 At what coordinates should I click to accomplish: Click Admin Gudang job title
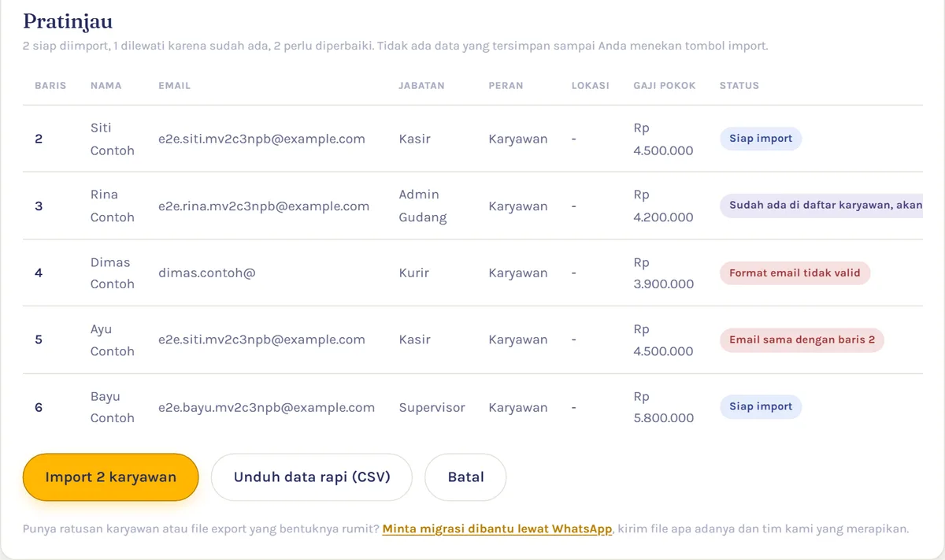[x=423, y=206]
